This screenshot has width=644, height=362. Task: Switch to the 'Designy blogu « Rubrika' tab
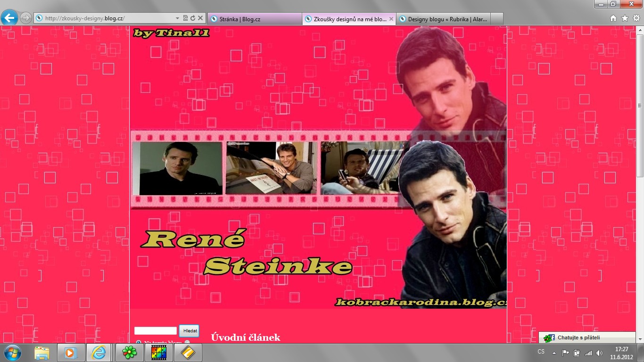click(x=443, y=19)
